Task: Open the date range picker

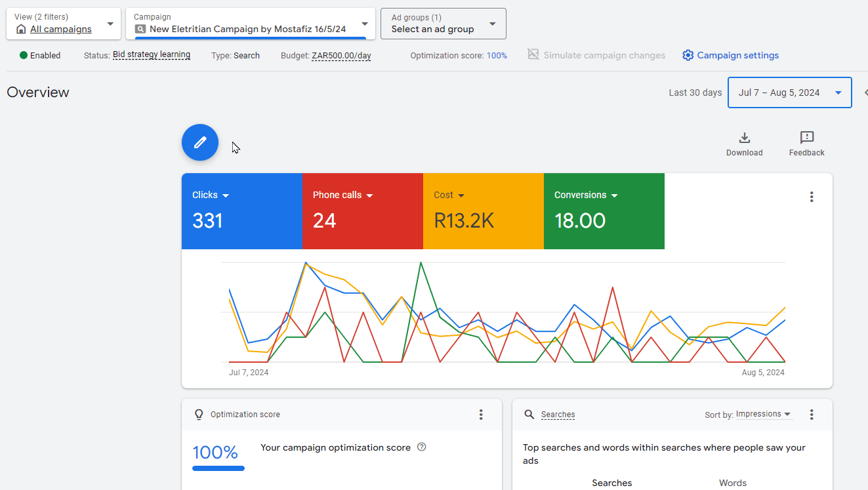Action: [x=789, y=92]
